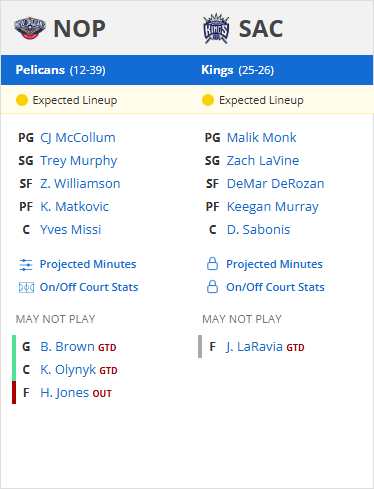Click the Pelicans On/Off Court Stats court icon
The image size is (374, 489).
click(x=26, y=287)
